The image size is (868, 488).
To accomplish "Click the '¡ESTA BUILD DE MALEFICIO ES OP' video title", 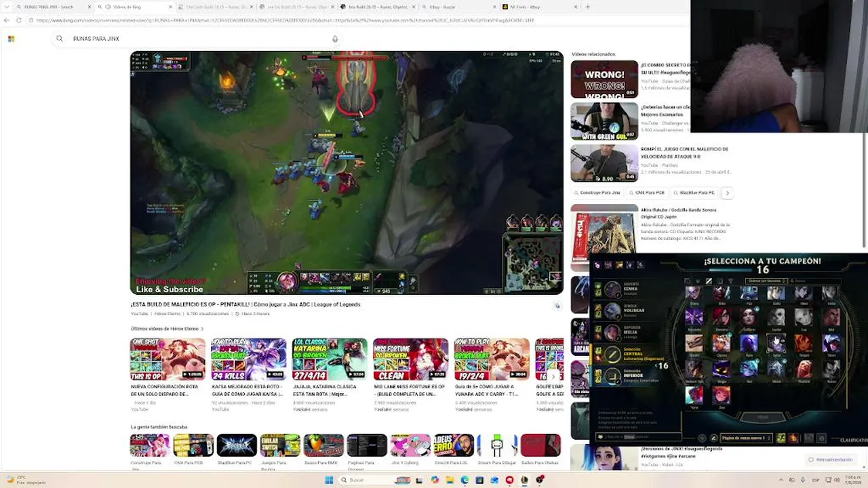I will (x=245, y=304).
